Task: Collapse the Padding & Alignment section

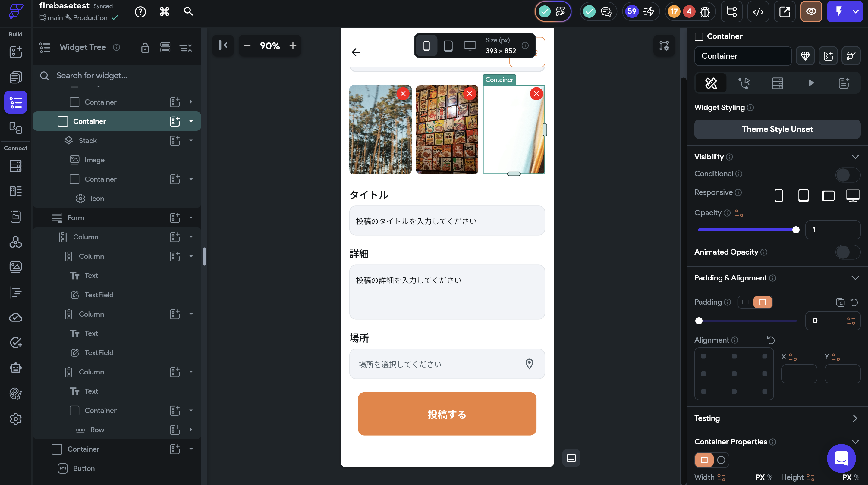Action: [x=855, y=278]
